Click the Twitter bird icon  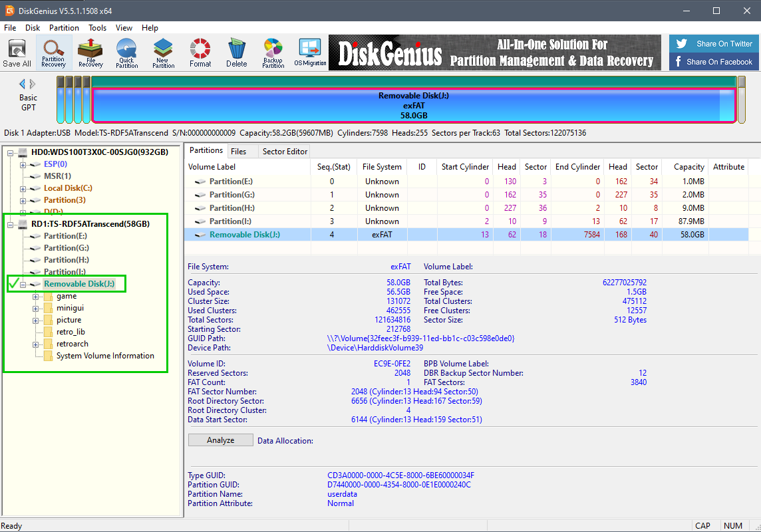coord(681,44)
